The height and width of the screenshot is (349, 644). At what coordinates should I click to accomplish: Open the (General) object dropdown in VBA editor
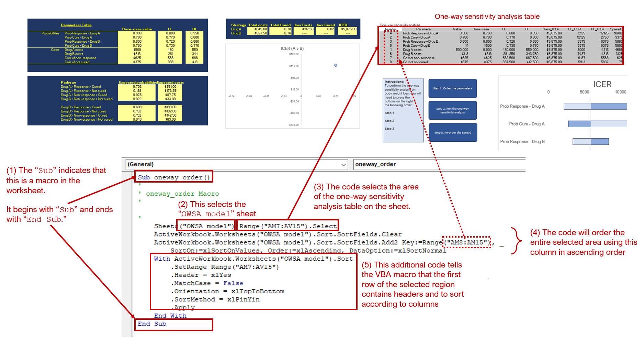tap(237, 164)
